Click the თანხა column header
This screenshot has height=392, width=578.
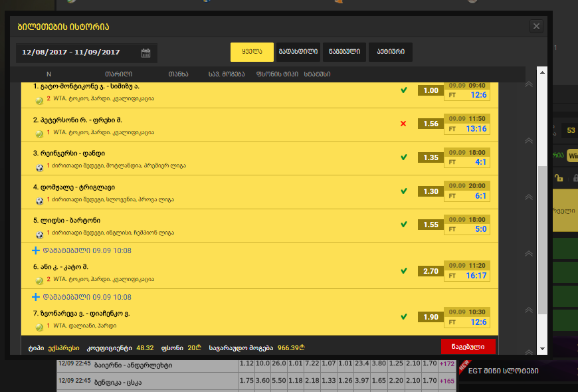[x=179, y=74]
